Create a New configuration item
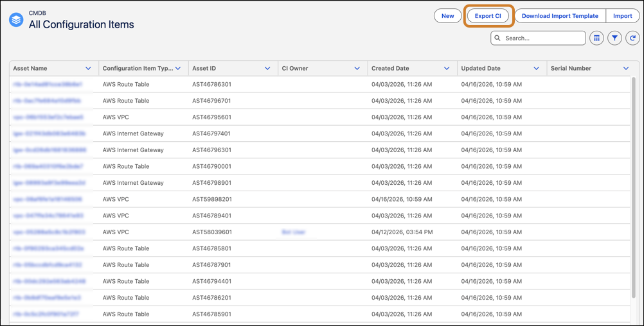Image resolution: width=644 pixels, height=326 pixels. 448,16
